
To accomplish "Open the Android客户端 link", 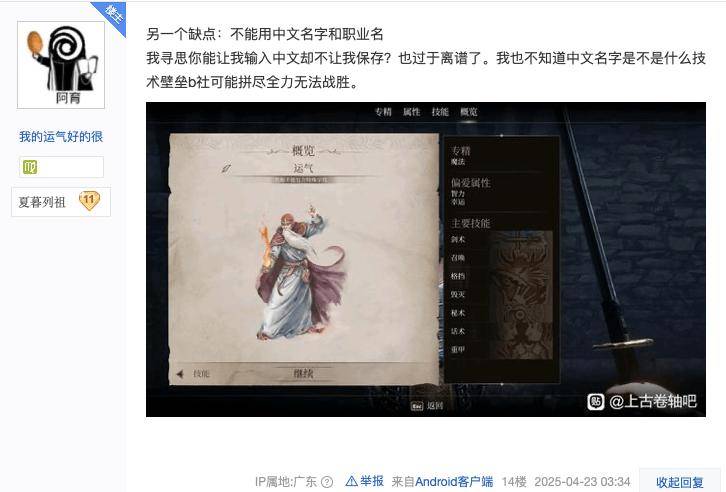I will click(454, 482).
